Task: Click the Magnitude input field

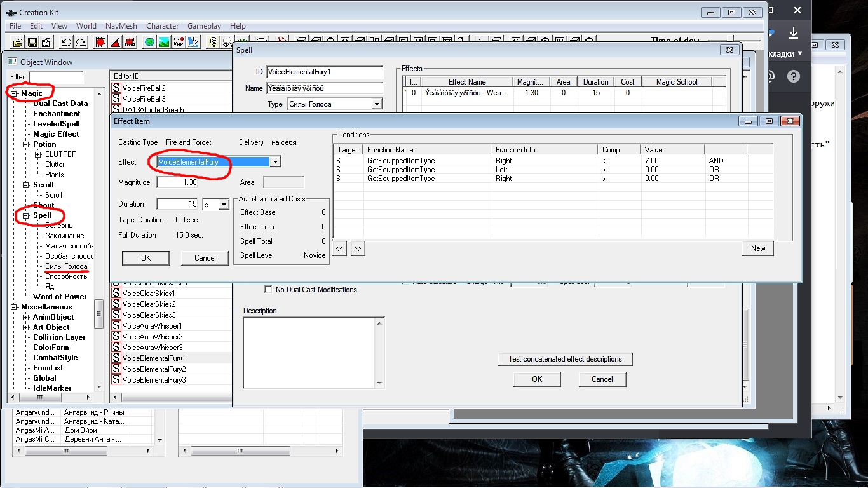Action: click(177, 183)
